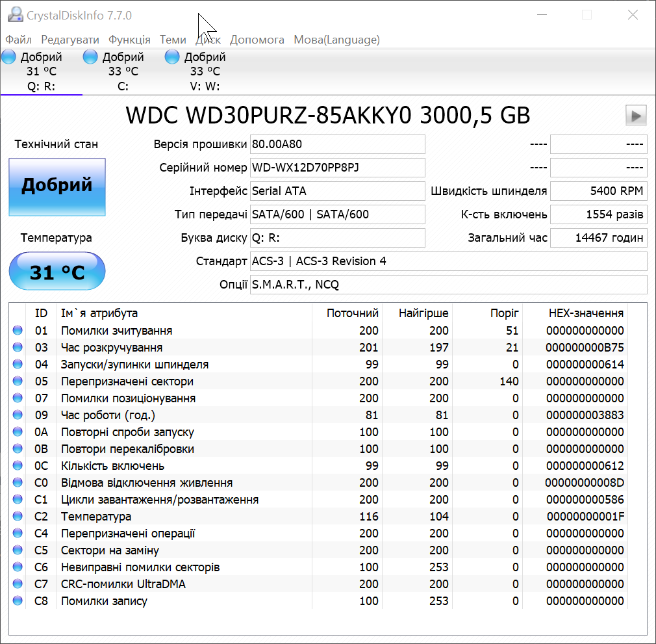Click the Ім`я атрибута column header
Image resolution: width=656 pixels, height=644 pixels.
pyautogui.click(x=184, y=313)
